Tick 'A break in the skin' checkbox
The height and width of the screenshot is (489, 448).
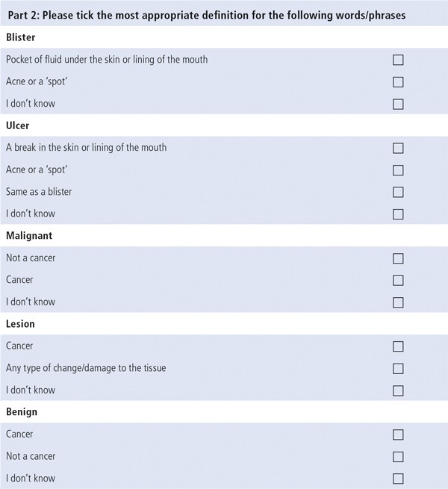tap(398, 148)
